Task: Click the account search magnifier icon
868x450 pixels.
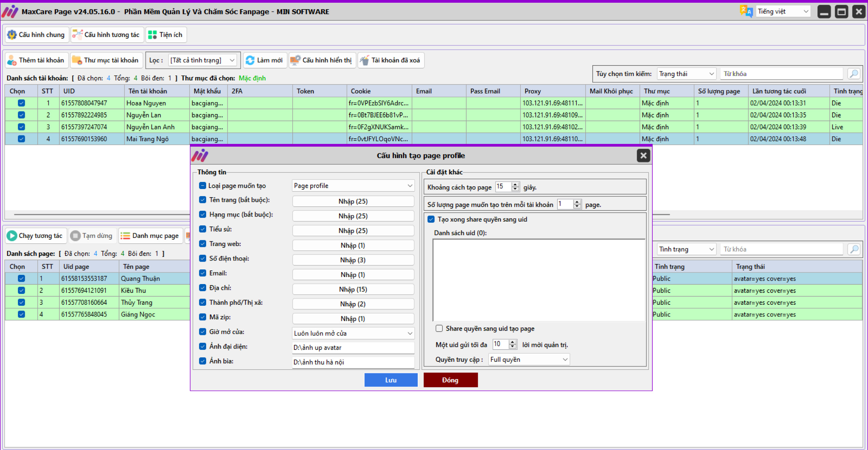Action: pyautogui.click(x=854, y=74)
